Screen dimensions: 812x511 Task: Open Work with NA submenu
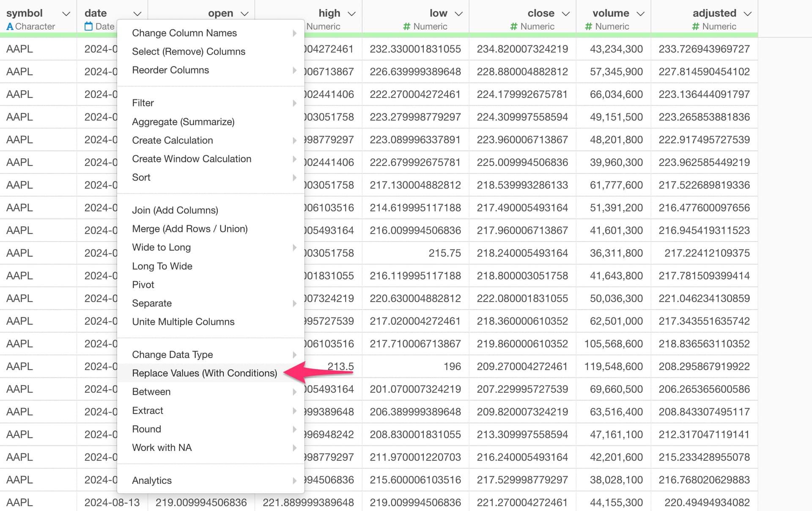click(211, 448)
